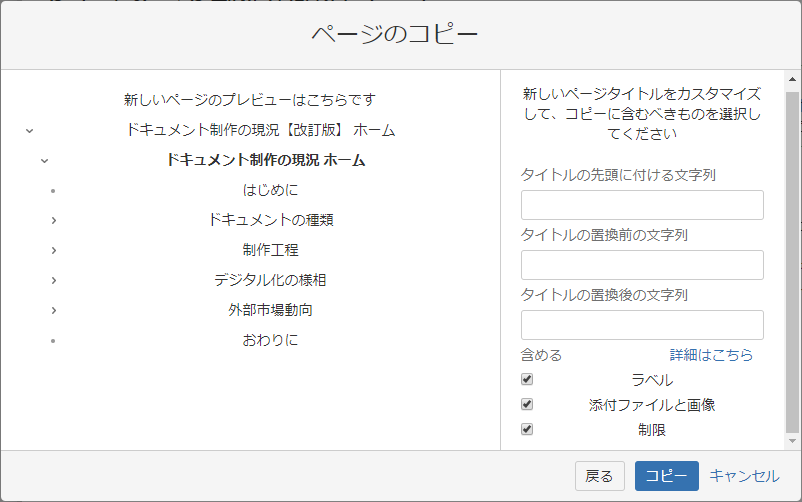Collapse the ドキュメント制作の現況 ホーム node chevron
802x502 pixels.
[44, 160]
